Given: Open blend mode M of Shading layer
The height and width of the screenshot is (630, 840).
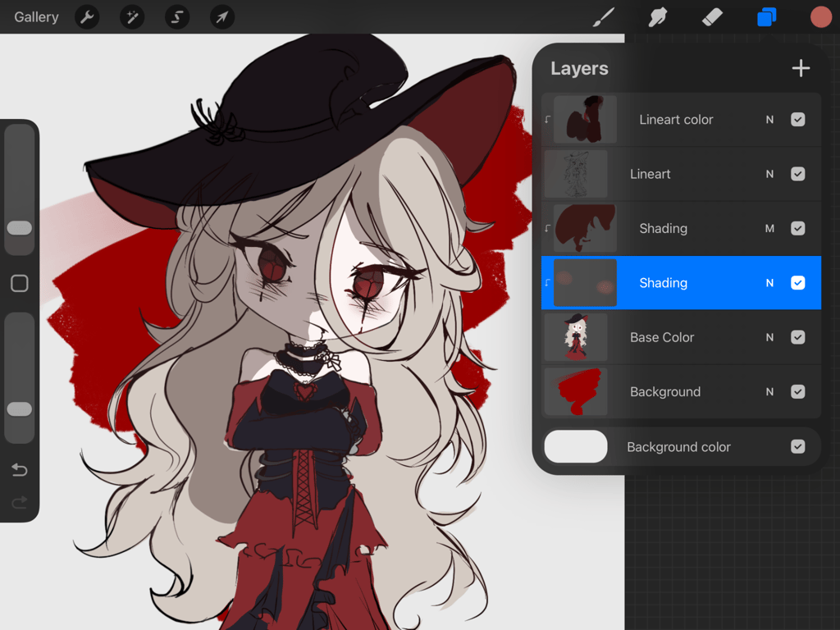Looking at the screenshot, I should tap(769, 229).
